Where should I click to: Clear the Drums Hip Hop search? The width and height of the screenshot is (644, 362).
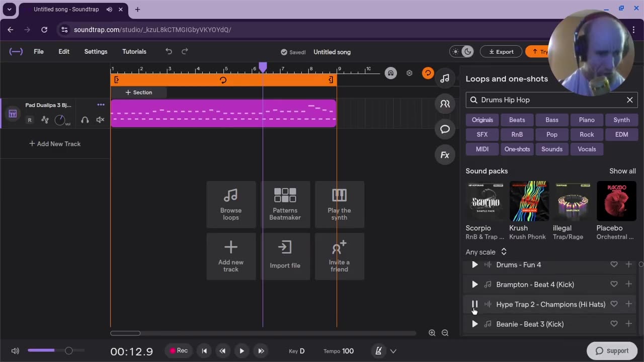coord(629,100)
